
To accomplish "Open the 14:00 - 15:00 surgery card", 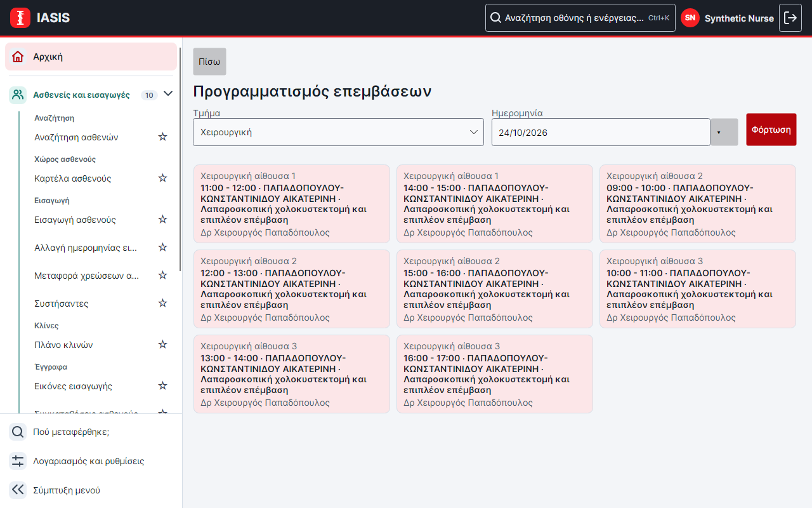I will [495, 204].
